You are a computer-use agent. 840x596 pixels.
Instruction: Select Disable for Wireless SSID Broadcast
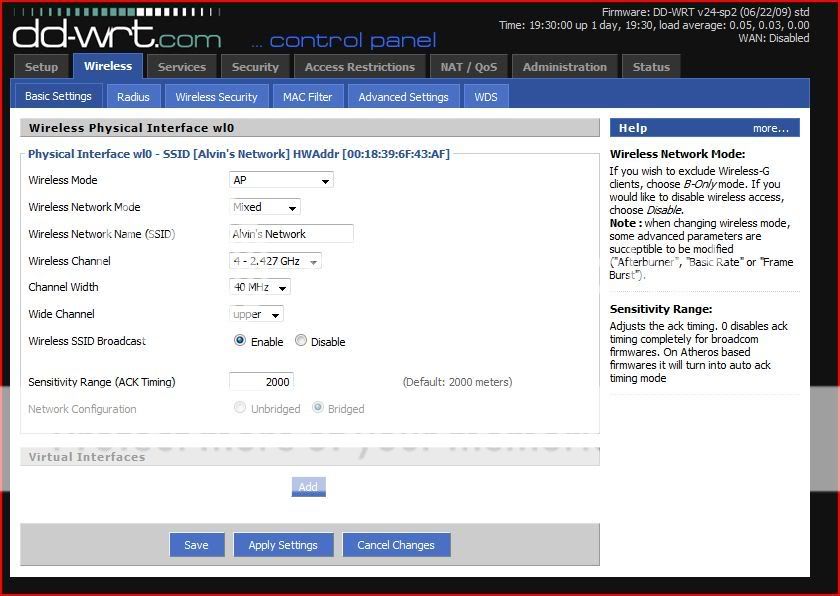(x=301, y=341)
